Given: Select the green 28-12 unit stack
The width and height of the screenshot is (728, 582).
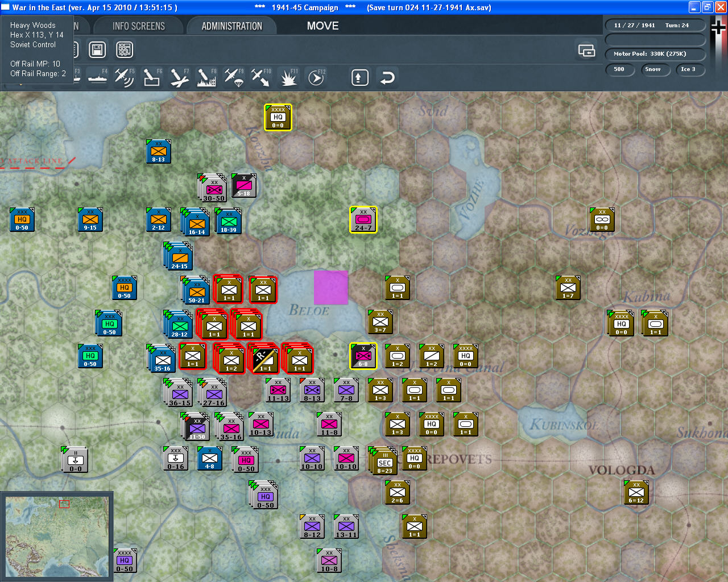Looking at the screenshot, I should (178, 324).
